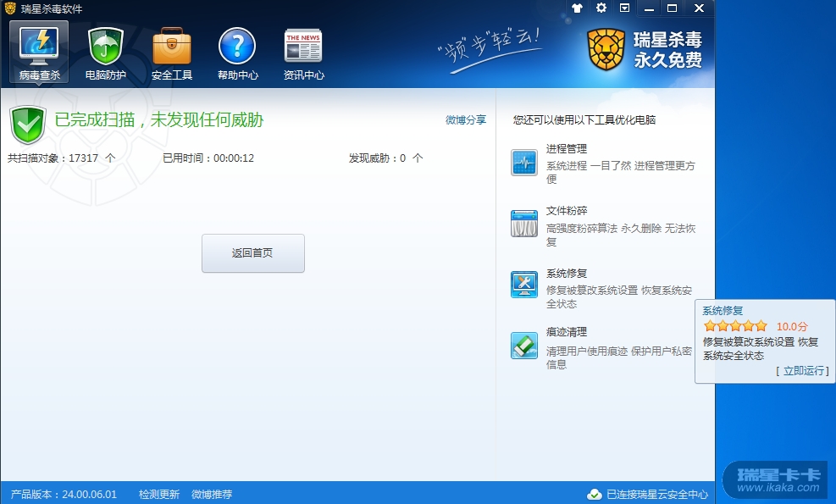Click the 10.0分 score in tooltip
The image size is (836, 504).
[792, 326]
